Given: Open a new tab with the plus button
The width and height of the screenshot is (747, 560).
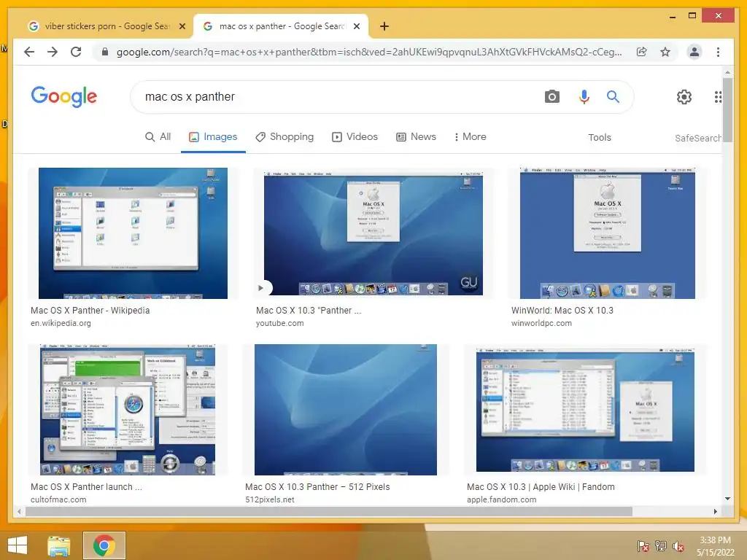Looking at the screenshot, I should coord(384,26).
